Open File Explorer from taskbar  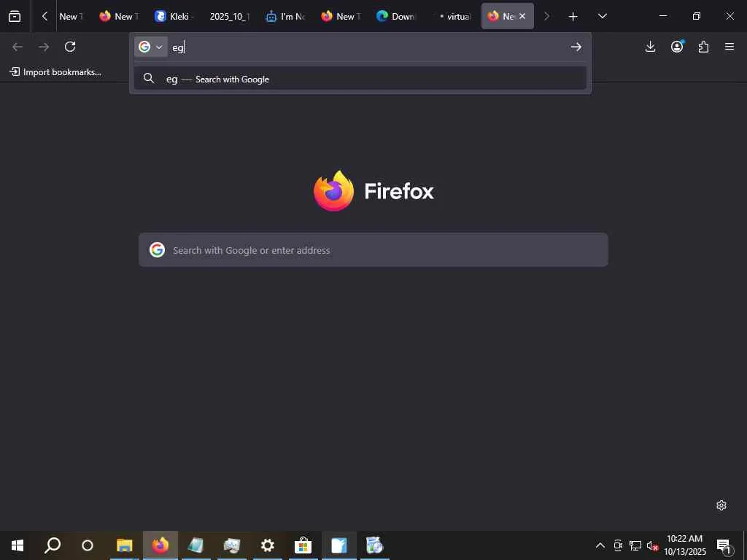coord(124,545)
